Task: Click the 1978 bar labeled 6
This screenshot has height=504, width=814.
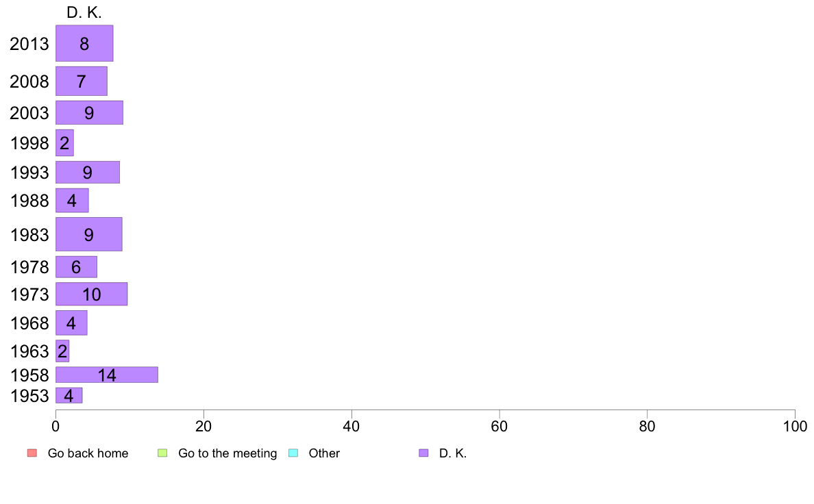Action: tap(76, 267)
